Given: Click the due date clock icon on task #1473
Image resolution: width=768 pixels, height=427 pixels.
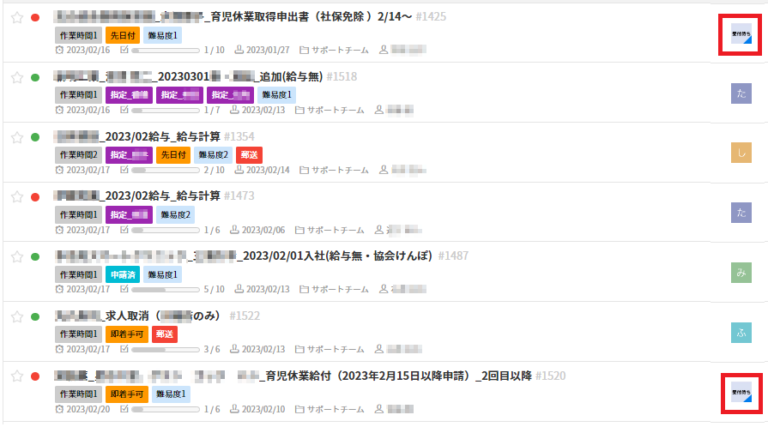Looking at the screenshot, I should point(59,230).
